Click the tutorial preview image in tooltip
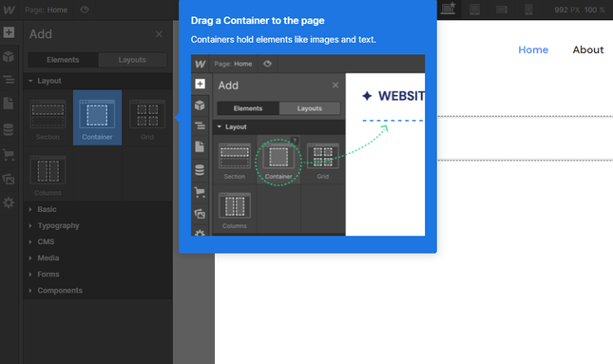 click(308, 145)
